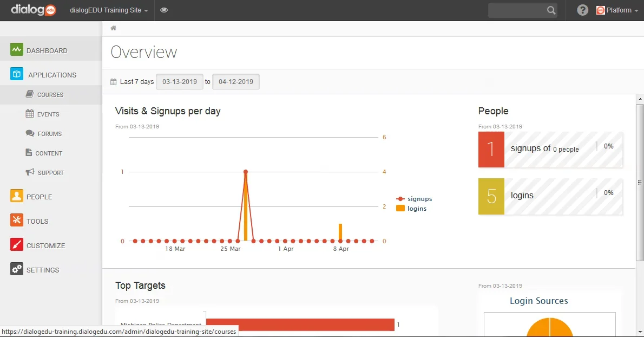Click the search magnifier icon

551,10
